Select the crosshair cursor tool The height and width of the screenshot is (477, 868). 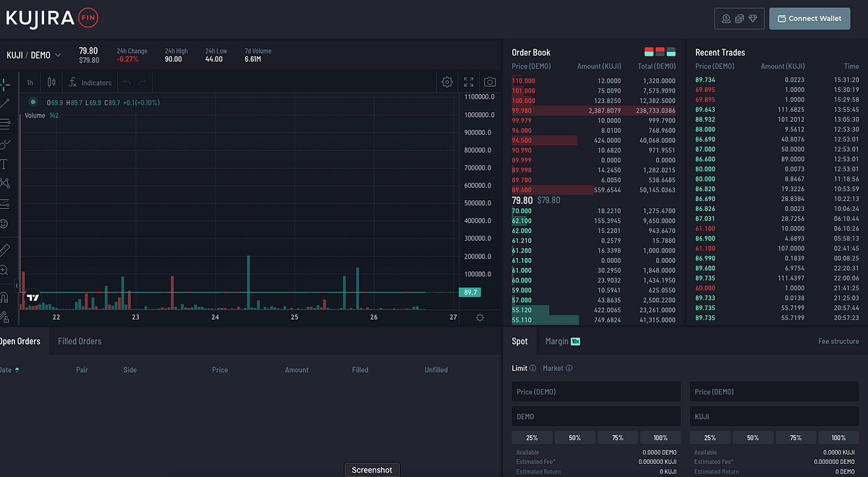click(x=5, y=84)
